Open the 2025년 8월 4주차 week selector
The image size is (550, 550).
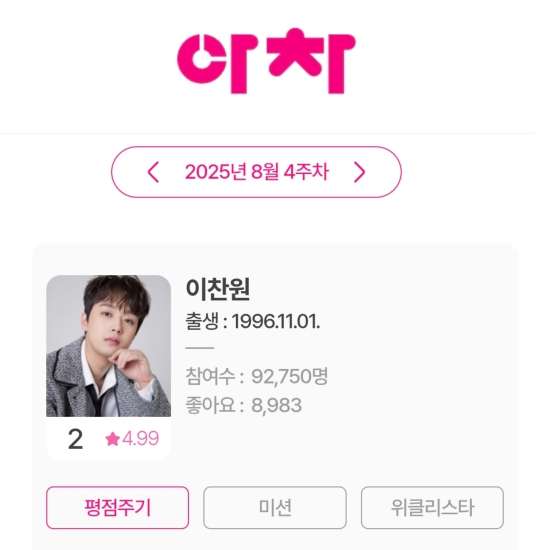257,172
